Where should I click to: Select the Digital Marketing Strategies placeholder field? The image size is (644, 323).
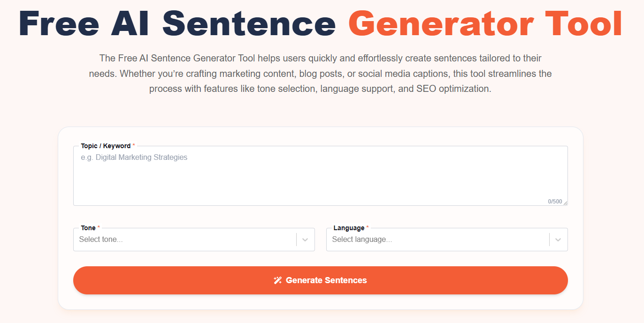point(134,157)
